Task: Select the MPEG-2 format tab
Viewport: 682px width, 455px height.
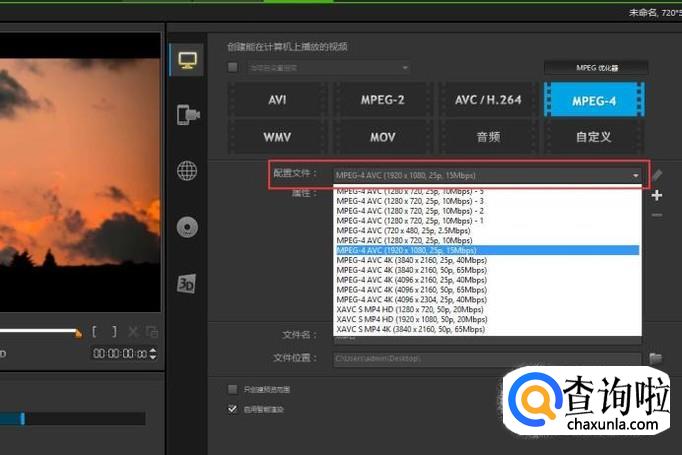Action: point(382,100)
